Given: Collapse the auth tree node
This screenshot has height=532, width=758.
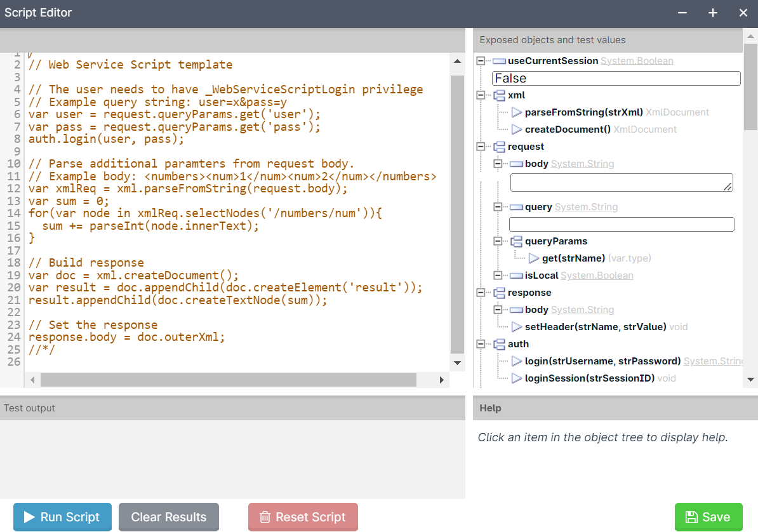Looking at the screenshot, I should [481, 344].
